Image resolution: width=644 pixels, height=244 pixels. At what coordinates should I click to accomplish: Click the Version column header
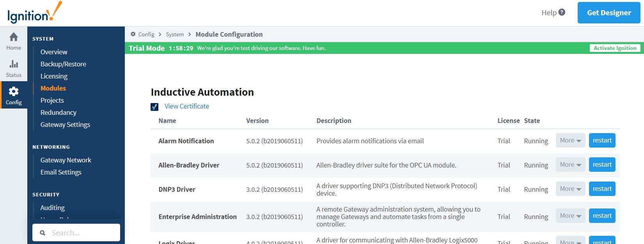tap(257, 121)
